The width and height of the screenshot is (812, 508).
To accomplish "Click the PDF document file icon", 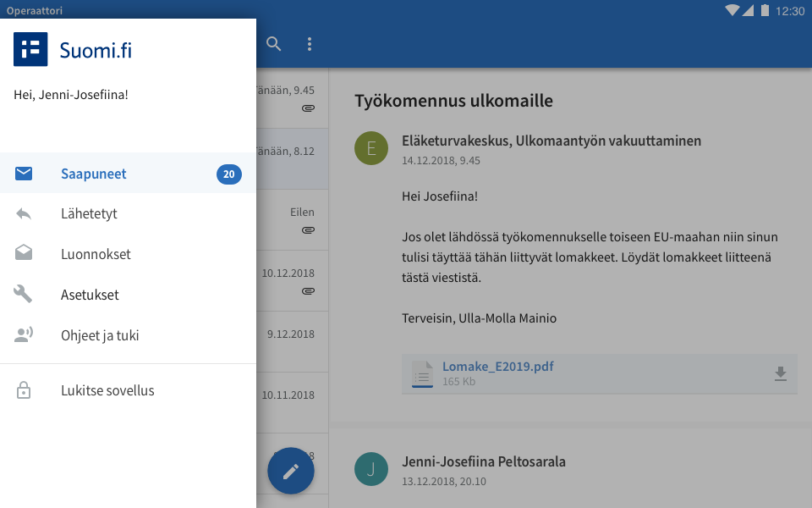I will click(422, 373).
